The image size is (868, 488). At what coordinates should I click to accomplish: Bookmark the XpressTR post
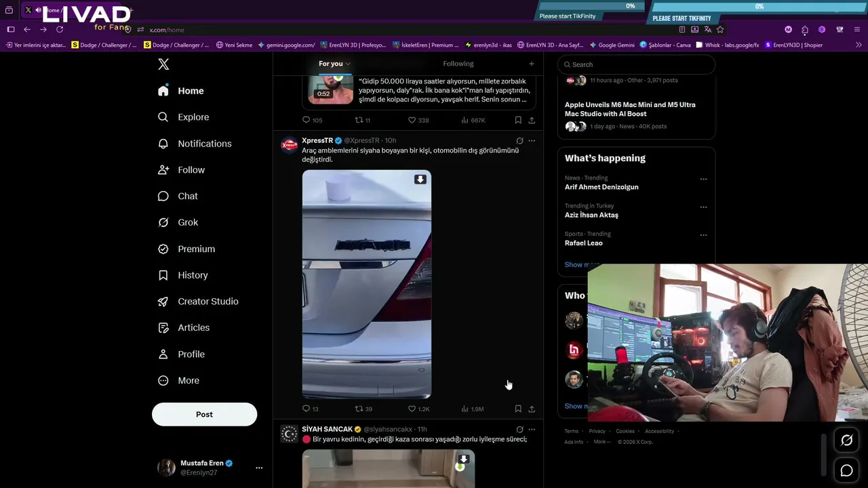click(518, 409)
